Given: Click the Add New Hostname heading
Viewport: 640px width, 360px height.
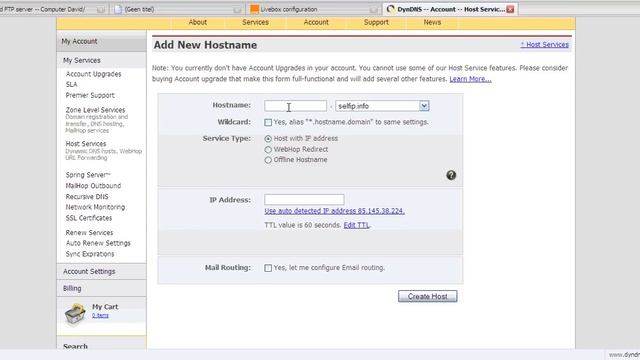Looking at the screenshot, I should (205, 45).
